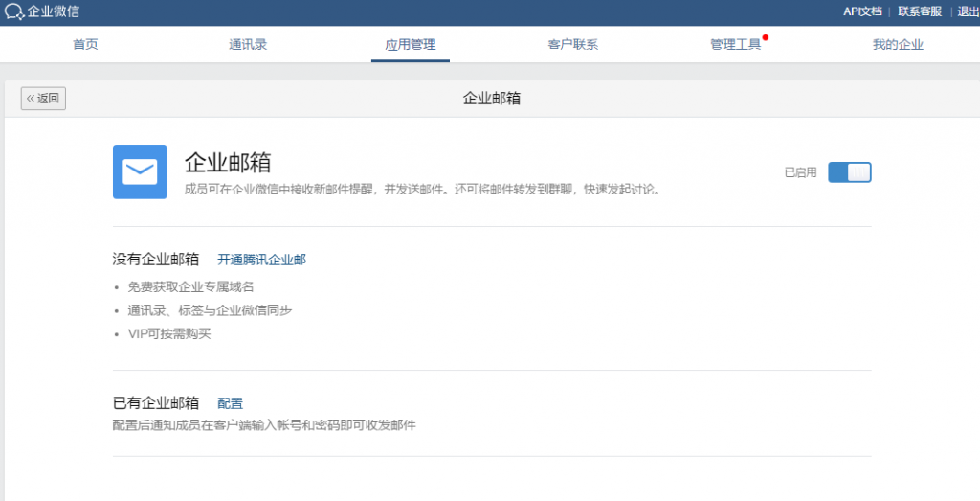Screen dimensions: 980x501
Task: Log out via the 退出 link
Action: [968, 11]
